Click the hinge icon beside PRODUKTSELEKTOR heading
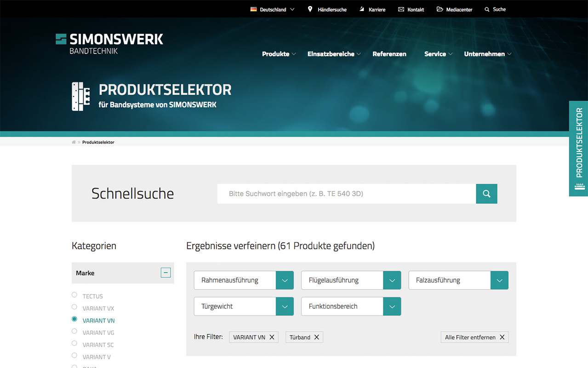The height and width of the screenshot is (368, 588). click(81, 97)
